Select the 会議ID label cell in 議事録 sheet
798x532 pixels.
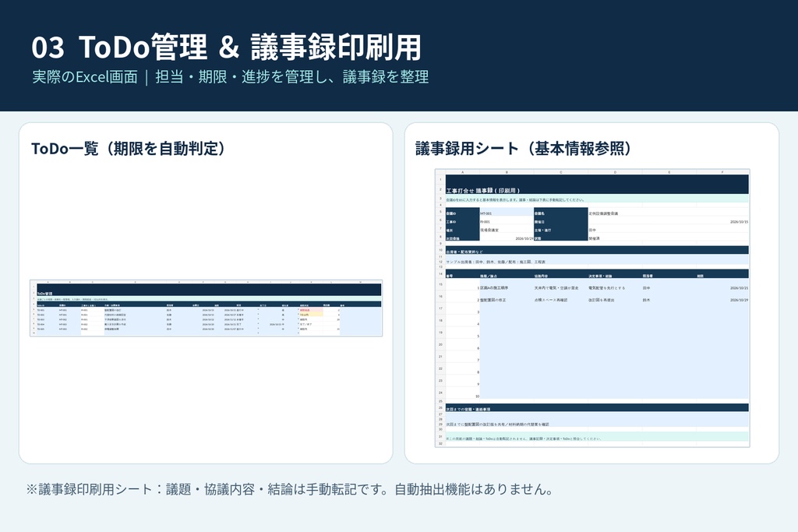tap(463, 213)
